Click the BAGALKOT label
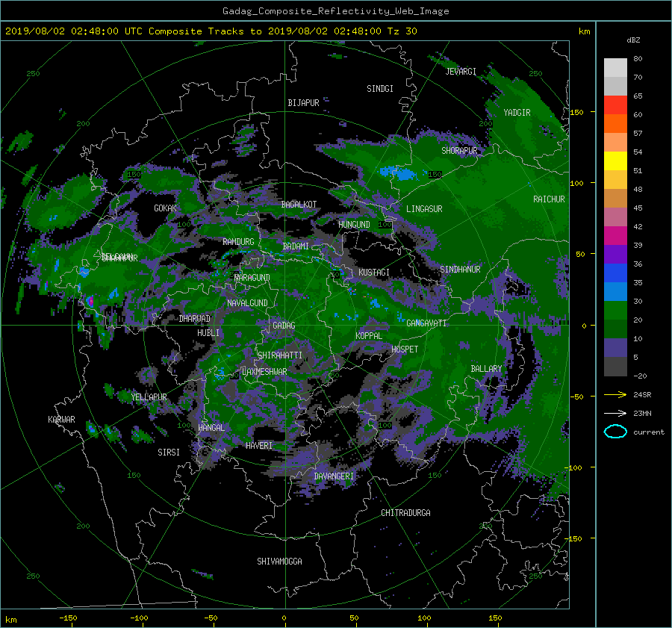 [299, 205]
